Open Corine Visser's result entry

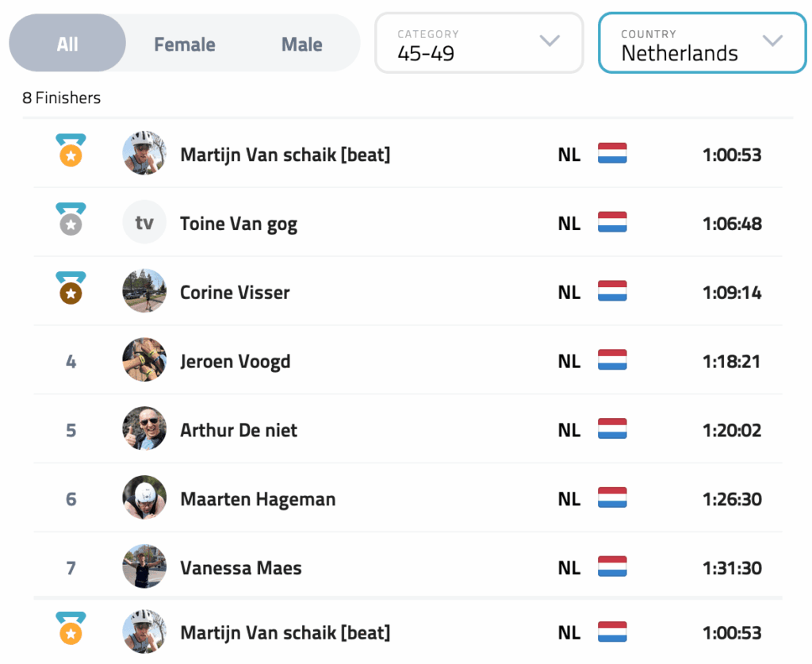pos(235,292)
